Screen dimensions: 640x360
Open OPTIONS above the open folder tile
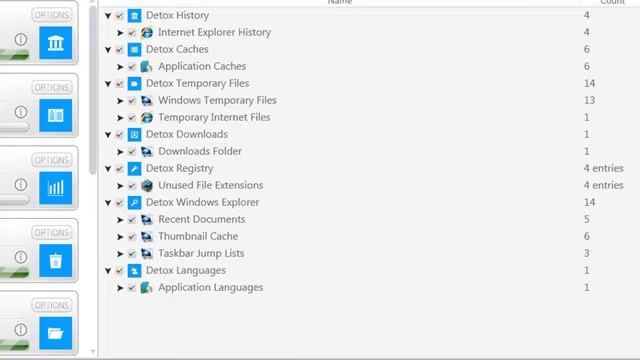pyautogui.click(x=52, y=305)
